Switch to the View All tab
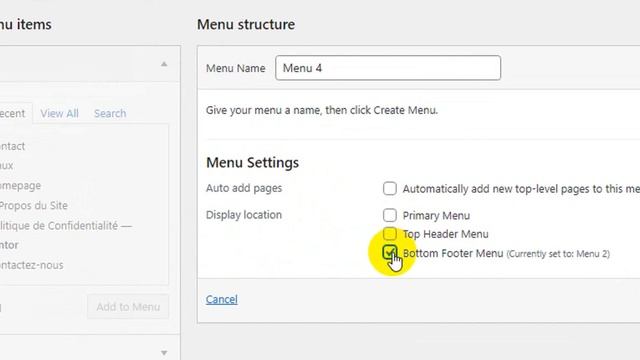 tap(59, 113)
